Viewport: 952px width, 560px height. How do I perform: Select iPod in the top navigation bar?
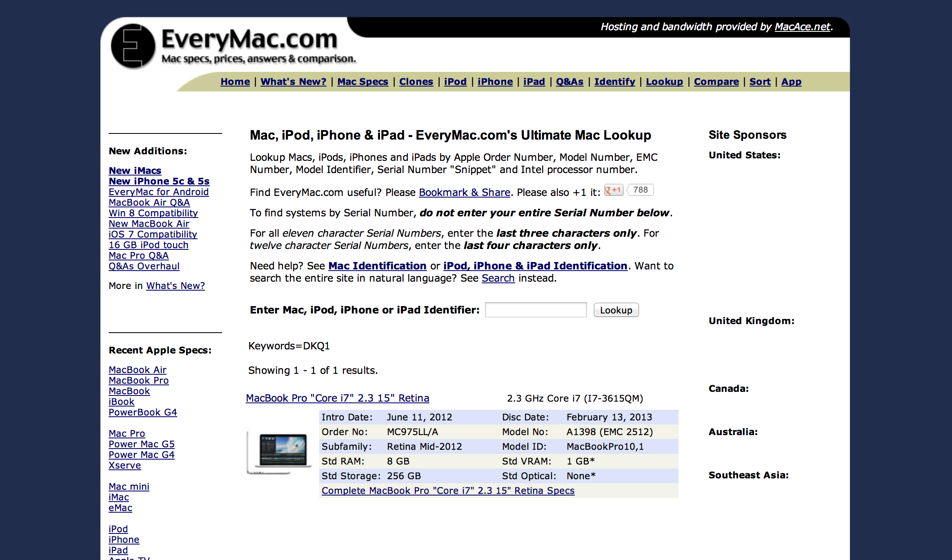pos(455,82)
